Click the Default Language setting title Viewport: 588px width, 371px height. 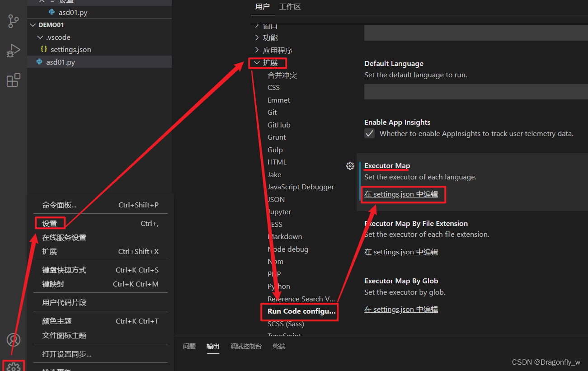point(394,64)
